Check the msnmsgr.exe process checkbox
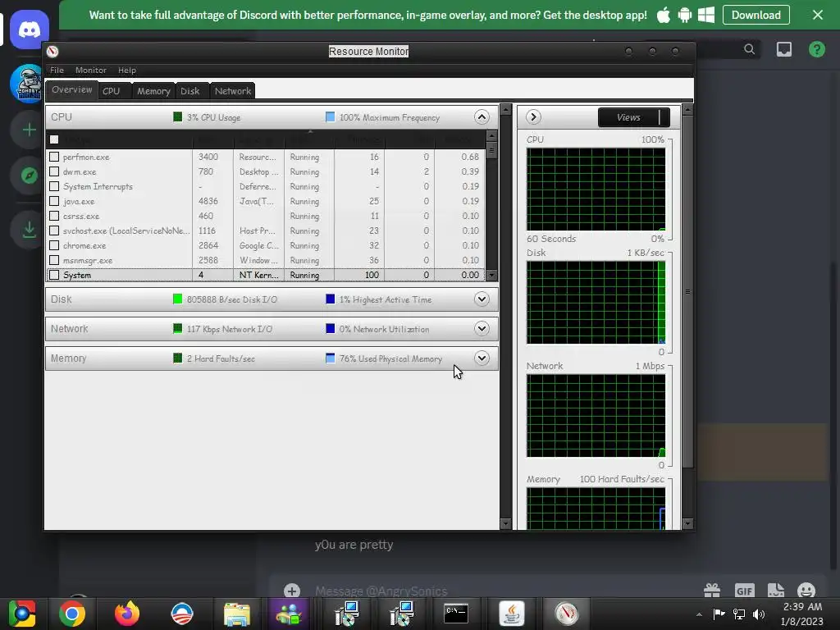Screen dimensions: 840x630 click(x=54, y=260)
